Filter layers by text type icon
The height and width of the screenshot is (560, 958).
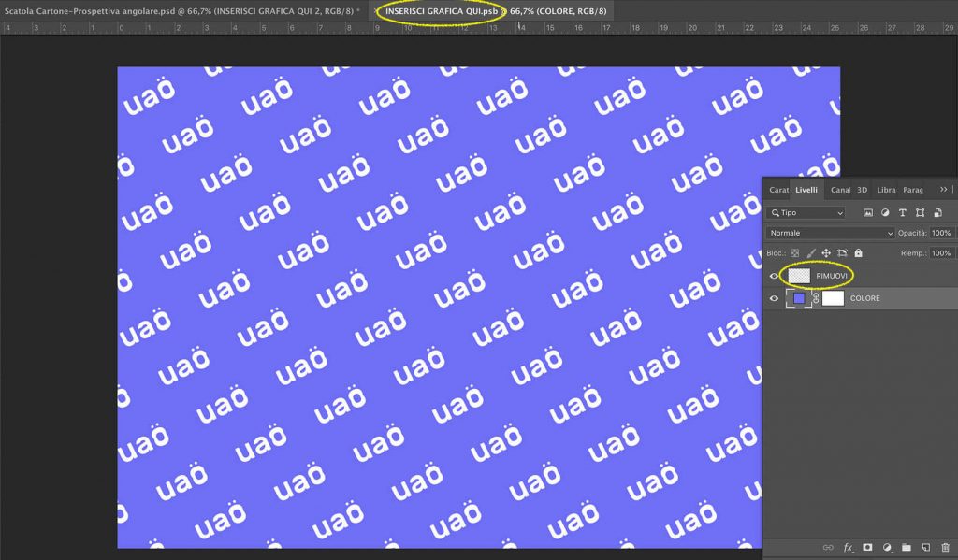(902, 213)
